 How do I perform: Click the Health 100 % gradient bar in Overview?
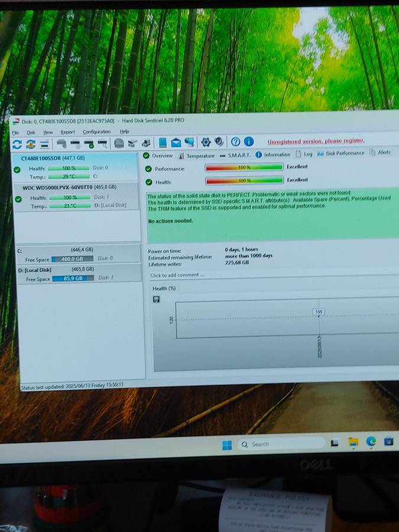[x=244, y=180]
